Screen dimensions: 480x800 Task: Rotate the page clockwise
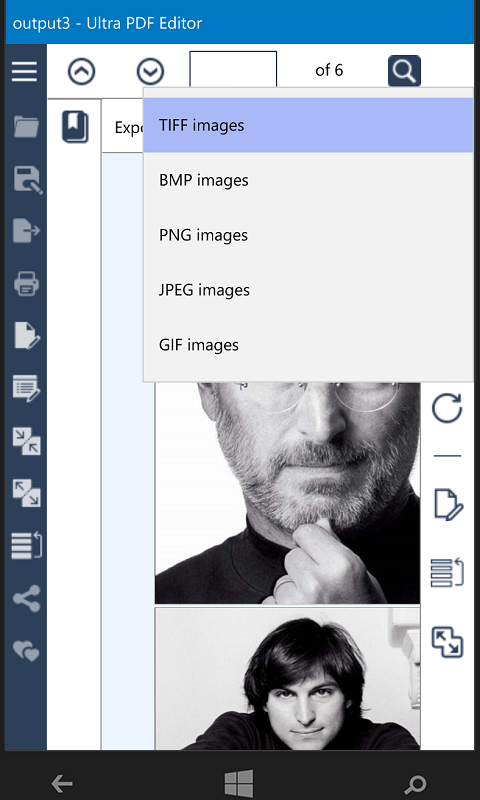pyautogui.click(x=447, y=408)
